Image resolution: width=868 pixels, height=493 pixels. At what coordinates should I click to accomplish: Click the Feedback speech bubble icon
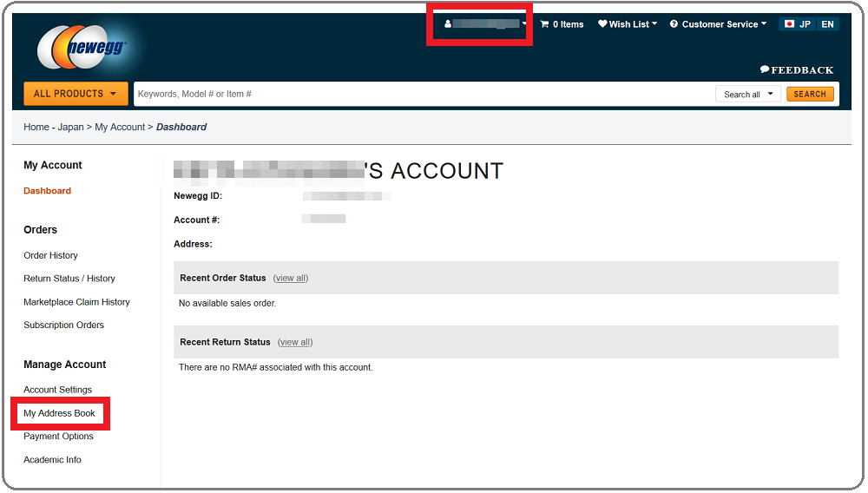click(765, 69)
